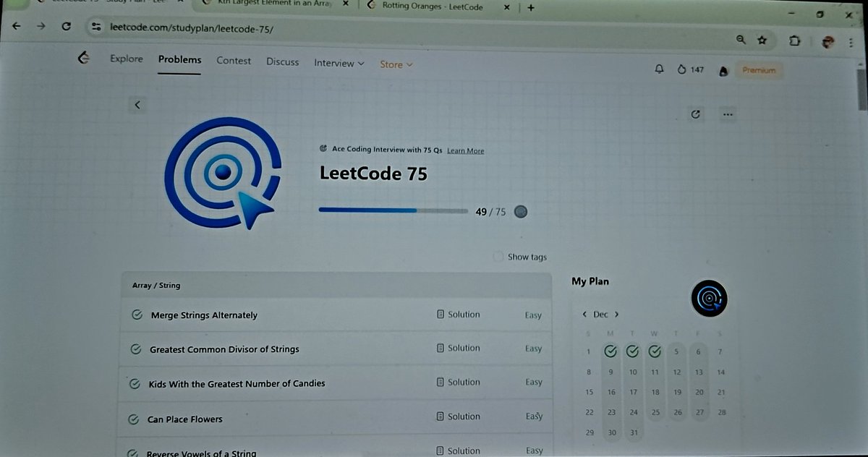Select the checked Monday Dec 2 in calendar
868x457 pixels.
610,351
